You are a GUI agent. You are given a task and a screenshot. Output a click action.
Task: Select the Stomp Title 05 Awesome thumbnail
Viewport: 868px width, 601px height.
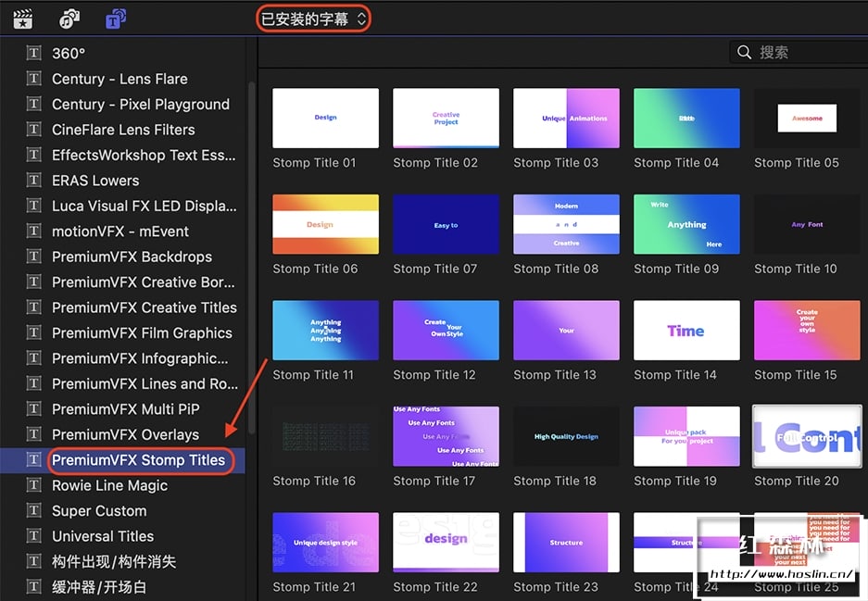(x=807, y=118)
